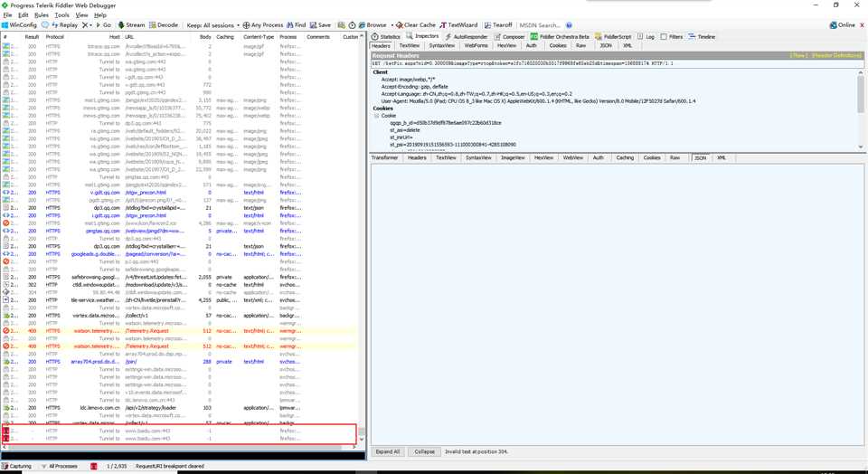Screen dimensions: 868x474
Task: Switch to the Composer tab
Action: [x=509, y=36]
